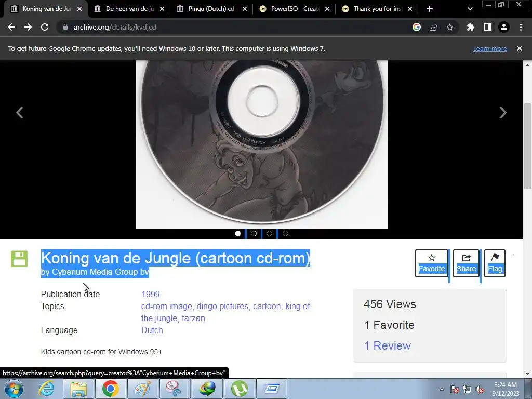The height and width of the screenshot is (399, 532).
Task: Open the 'cartoon' topic link
Action: 267,307
